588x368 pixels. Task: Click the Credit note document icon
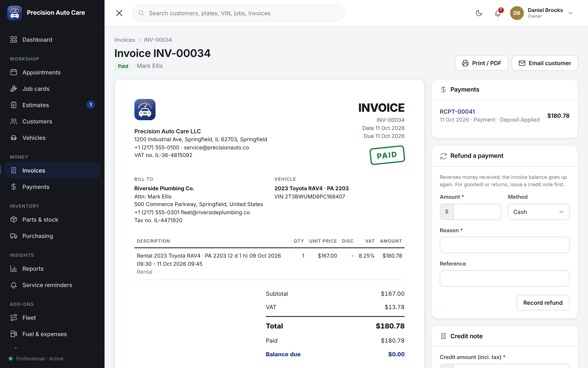[443, 336]
